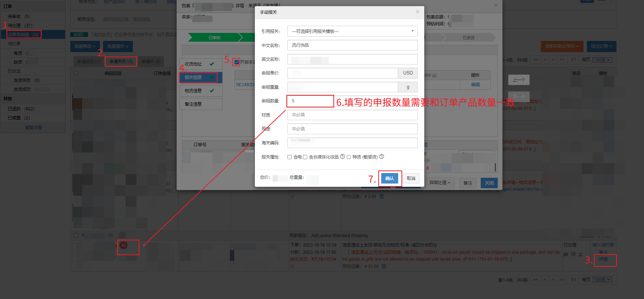
Task: Click the 材质 optional input field
Action: (352, 115)
